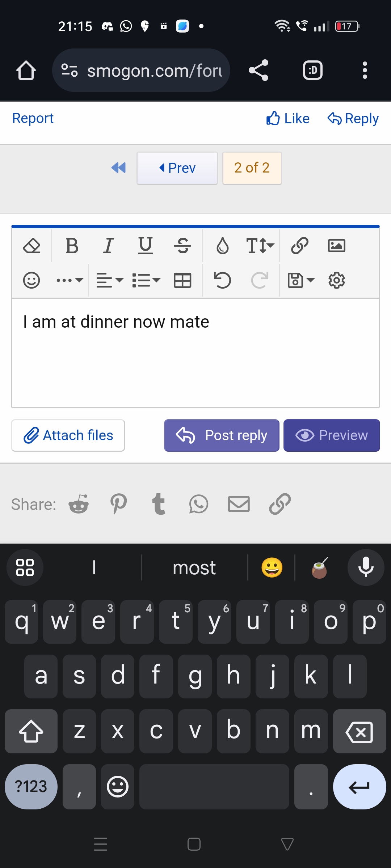Insert an image into the reply

(336, 246)
